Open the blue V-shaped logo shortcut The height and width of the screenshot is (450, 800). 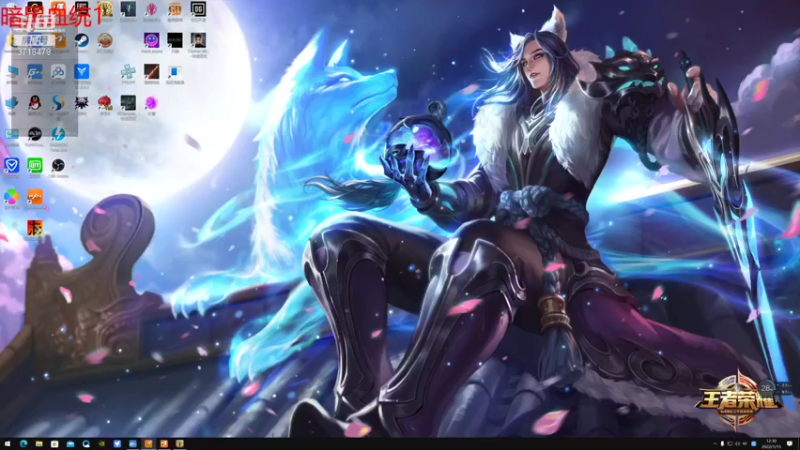(81, 72)
